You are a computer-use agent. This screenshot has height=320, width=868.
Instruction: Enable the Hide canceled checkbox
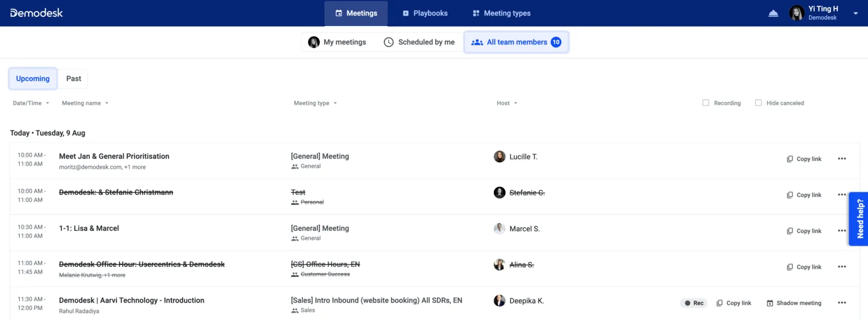[x=758, y=103]
